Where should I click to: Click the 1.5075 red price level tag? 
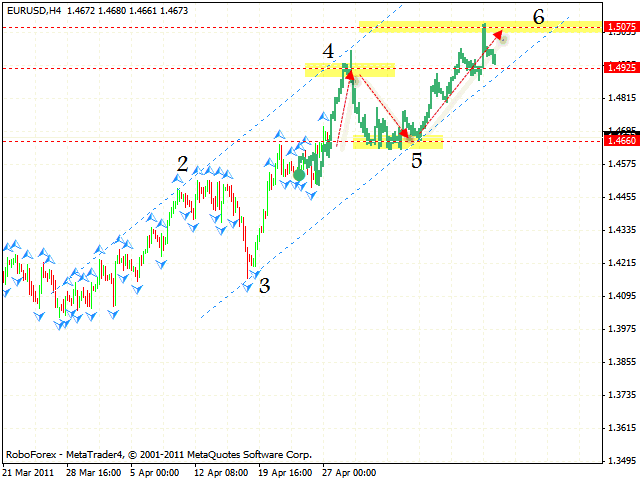[x=619, y=29]
